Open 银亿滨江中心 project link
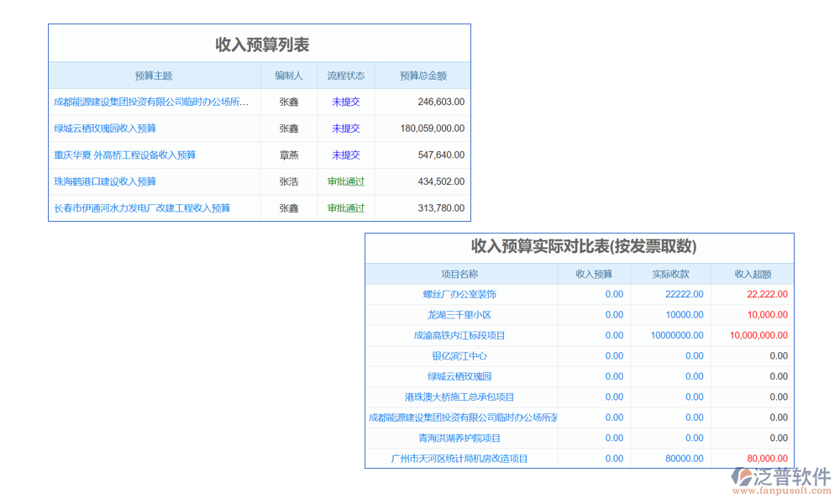840x504 pixels. [459, 356]
